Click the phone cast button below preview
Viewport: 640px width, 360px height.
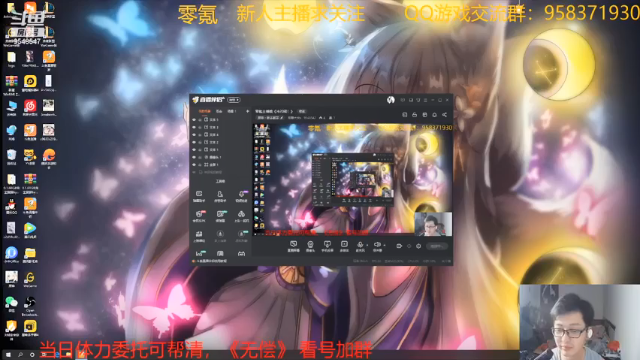[x=327, y=246]
